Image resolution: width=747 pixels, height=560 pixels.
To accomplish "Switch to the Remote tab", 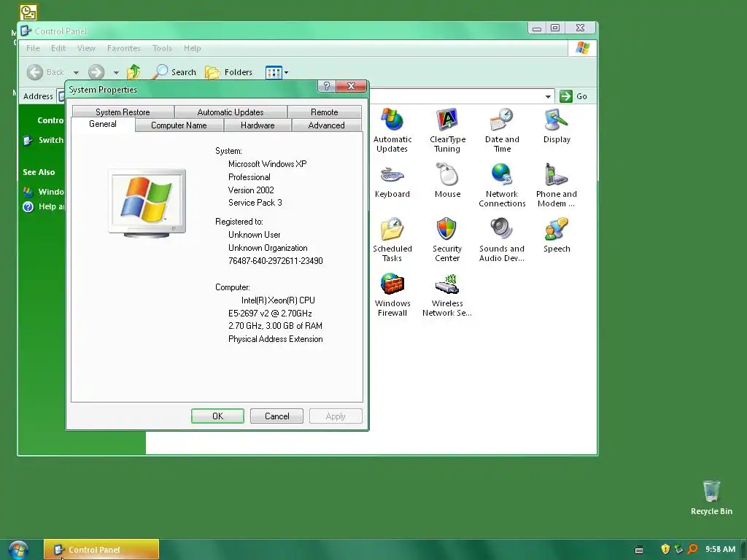I will point(325,112).
